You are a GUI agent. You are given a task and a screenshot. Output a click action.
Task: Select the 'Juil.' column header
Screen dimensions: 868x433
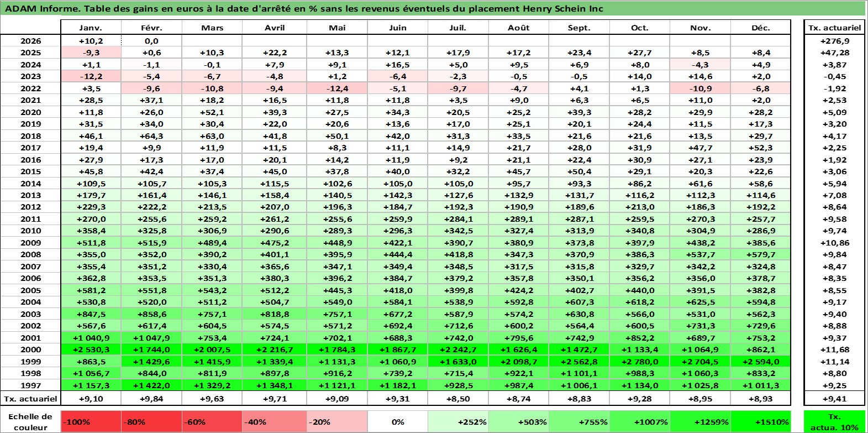point(458,28)
